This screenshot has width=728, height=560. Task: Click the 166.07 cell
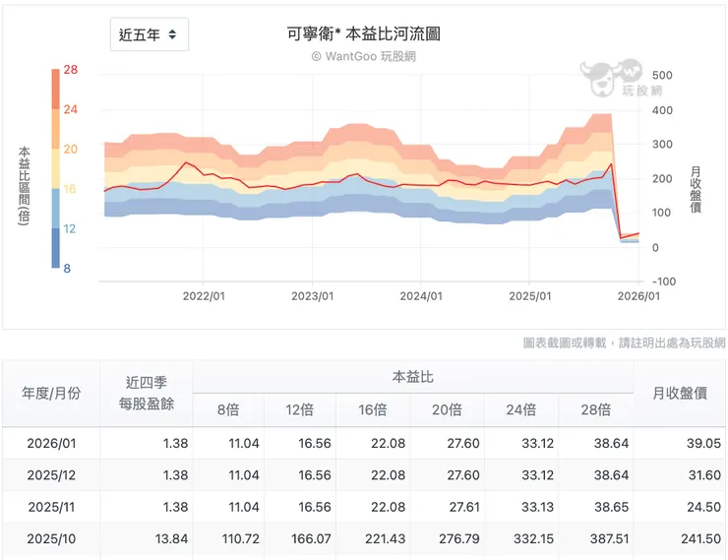tap(311, 538)
